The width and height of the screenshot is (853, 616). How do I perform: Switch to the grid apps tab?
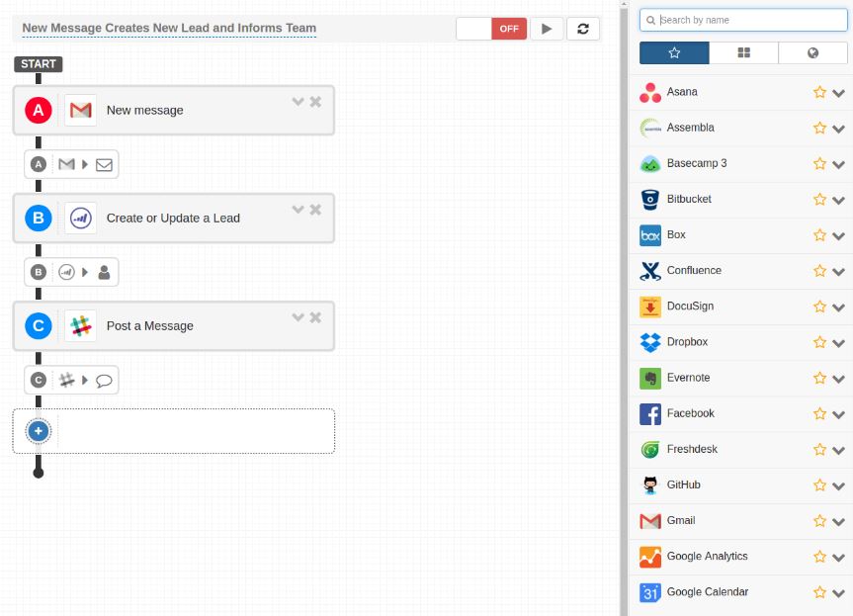coord(743,52)
